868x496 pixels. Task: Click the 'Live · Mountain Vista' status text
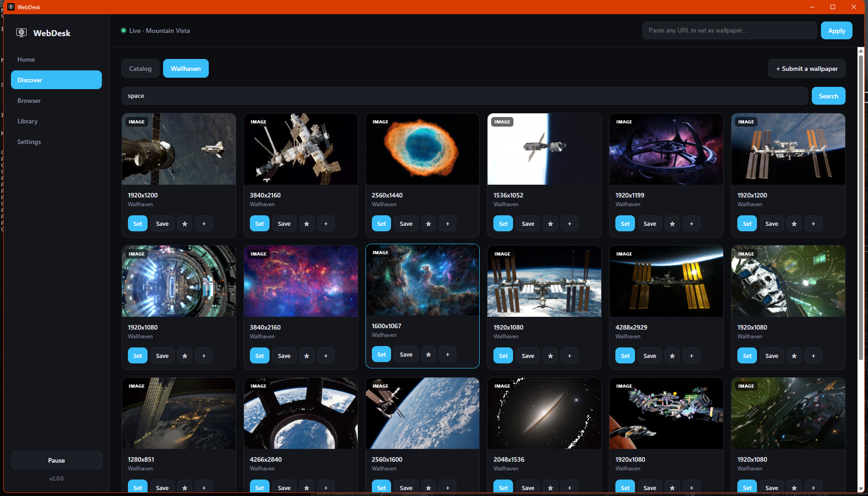tap(159, 31)
